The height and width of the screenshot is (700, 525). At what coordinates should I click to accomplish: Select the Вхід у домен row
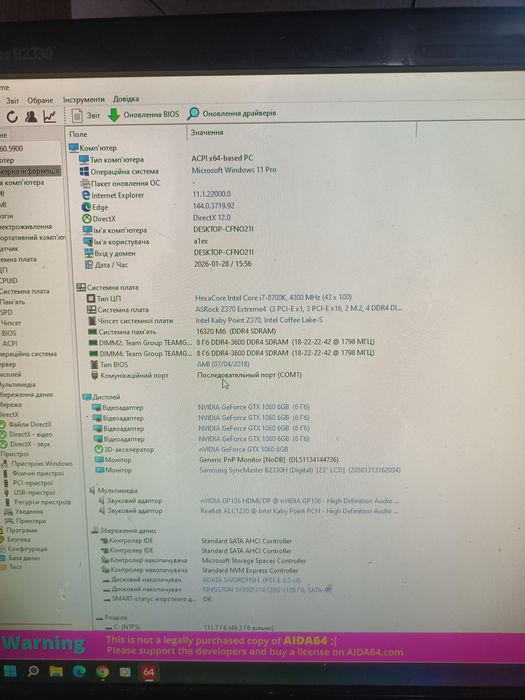click(167, 253)
